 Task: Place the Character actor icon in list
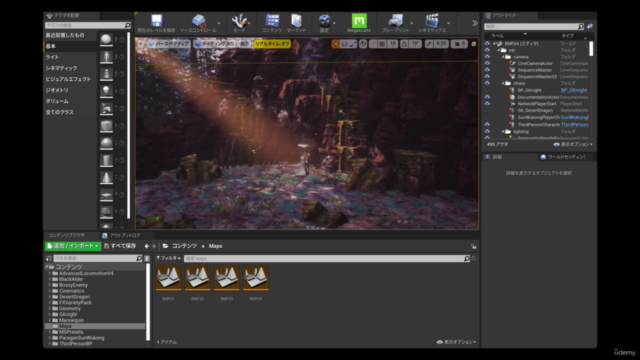tap(106, 56)
